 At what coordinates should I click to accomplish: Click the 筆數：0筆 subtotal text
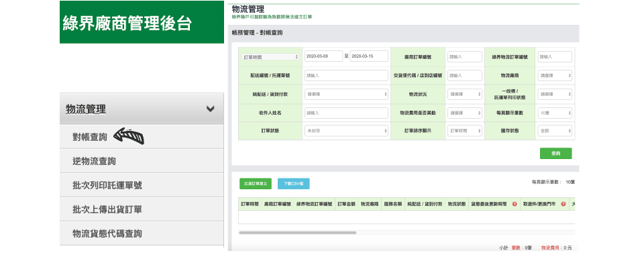point(522,248)
